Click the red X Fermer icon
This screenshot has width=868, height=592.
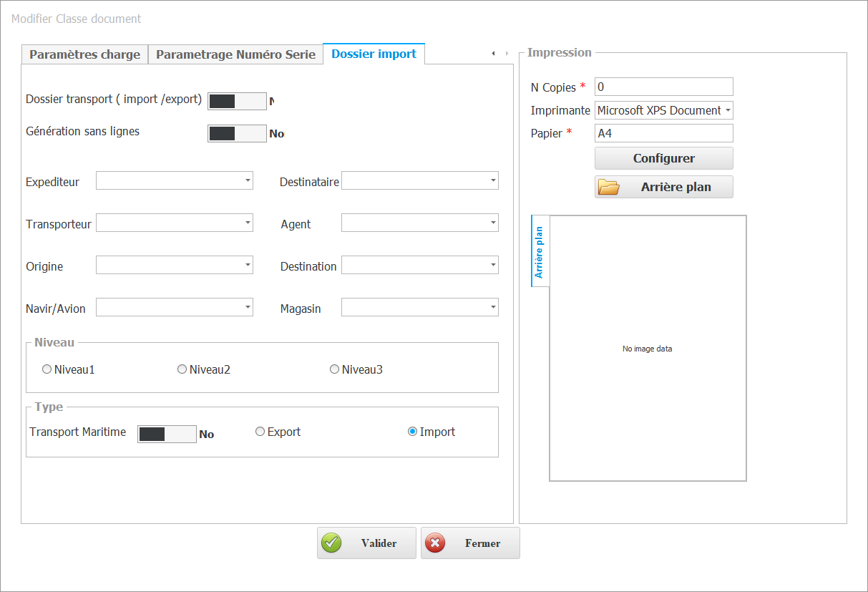(x=435, y=543)
